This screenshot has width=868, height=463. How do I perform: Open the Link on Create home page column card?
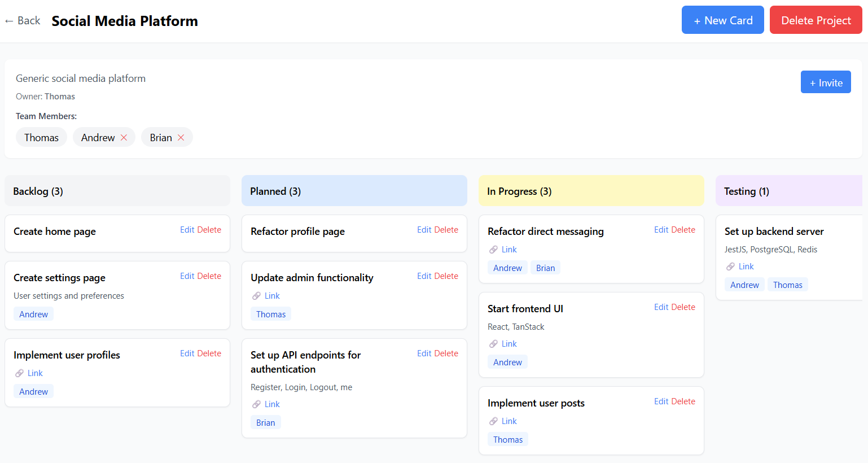click(x=35, y=373)
